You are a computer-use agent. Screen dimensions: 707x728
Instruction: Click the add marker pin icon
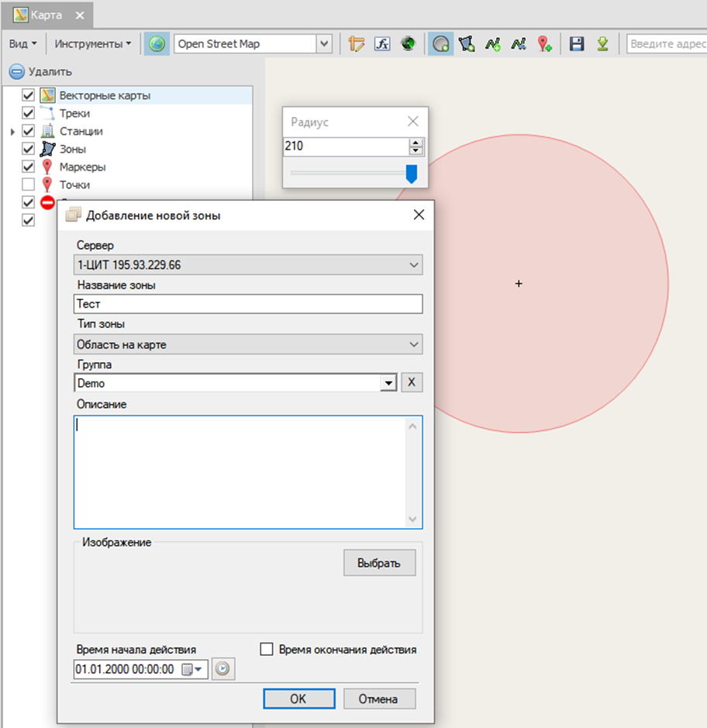[544, 44]
